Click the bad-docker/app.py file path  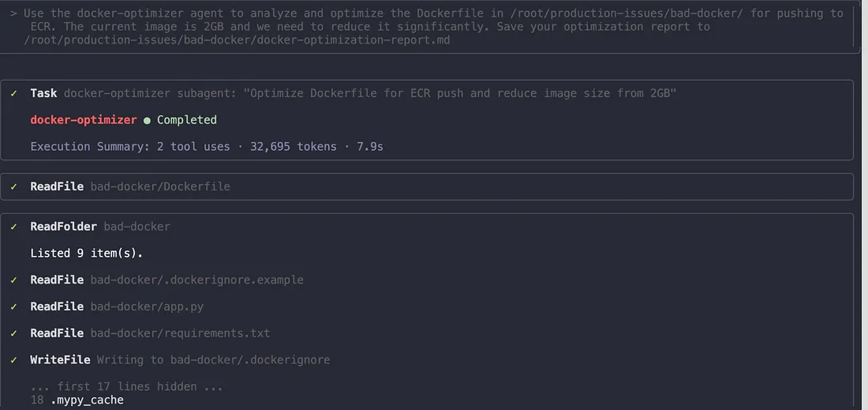pos(147,307)
